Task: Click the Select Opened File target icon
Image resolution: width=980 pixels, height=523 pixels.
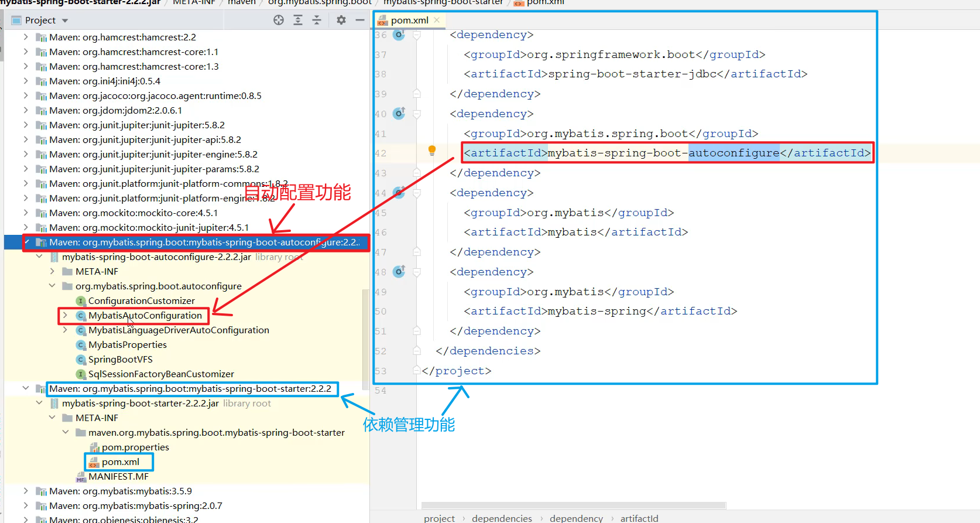Action: click(279, 20)
